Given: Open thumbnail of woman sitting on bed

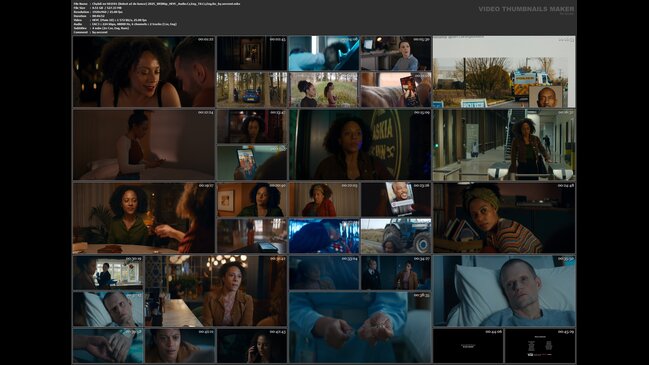Looking at the screenshot, I should 144,144.
